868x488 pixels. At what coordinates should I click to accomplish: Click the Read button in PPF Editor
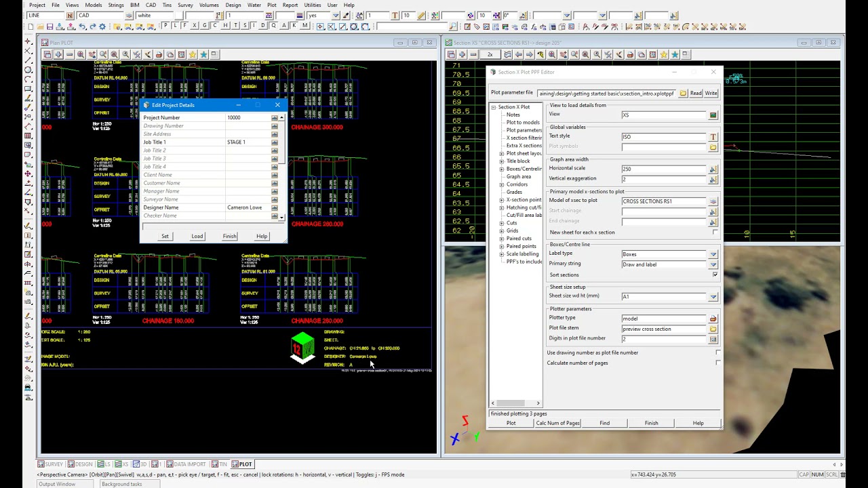pyautogui.click(x=696, y=93)
